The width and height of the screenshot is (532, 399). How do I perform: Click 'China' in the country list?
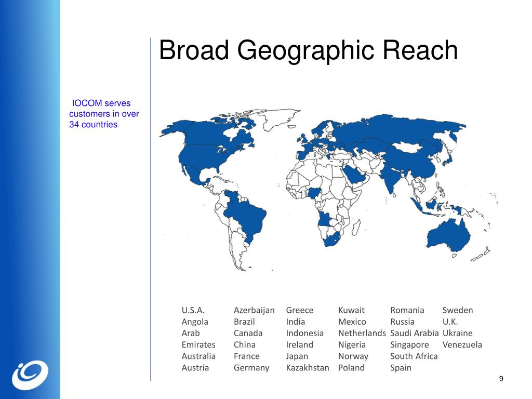(245, 345)
